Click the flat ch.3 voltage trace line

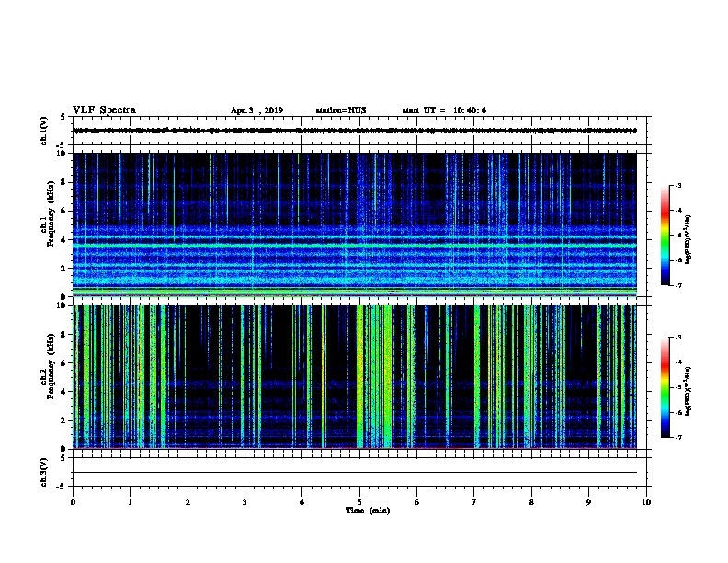(355, 473)
